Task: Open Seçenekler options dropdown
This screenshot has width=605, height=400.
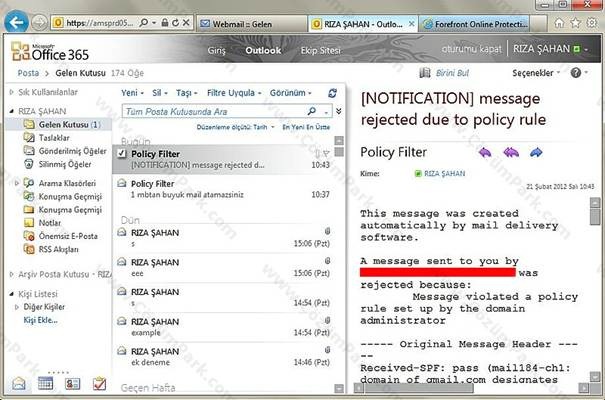Action: [x=536, y=73]
